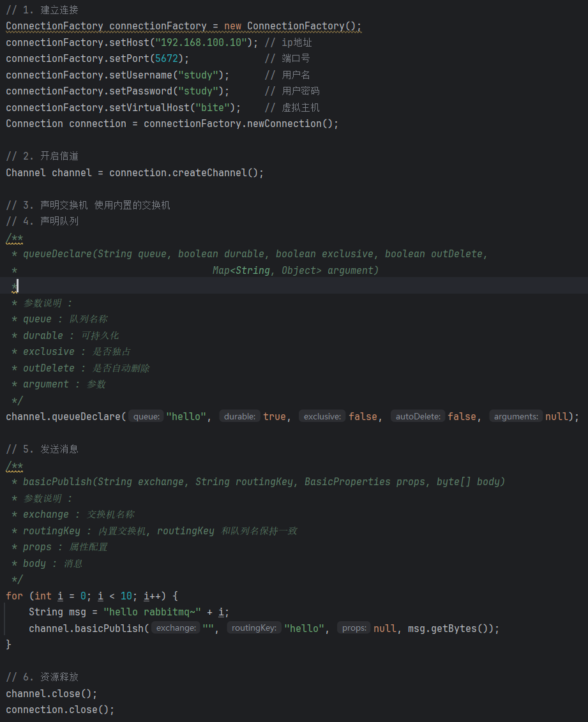This screenshot has width=588, height=722.
Task: Click the doc line "durable : 可持久化"
Action: 71,336
